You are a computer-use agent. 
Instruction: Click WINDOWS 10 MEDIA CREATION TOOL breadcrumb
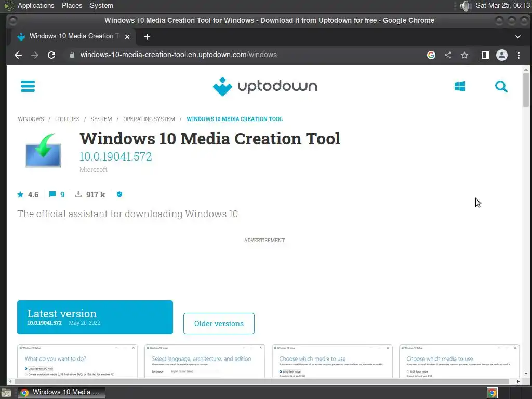[x=234, y=119]
